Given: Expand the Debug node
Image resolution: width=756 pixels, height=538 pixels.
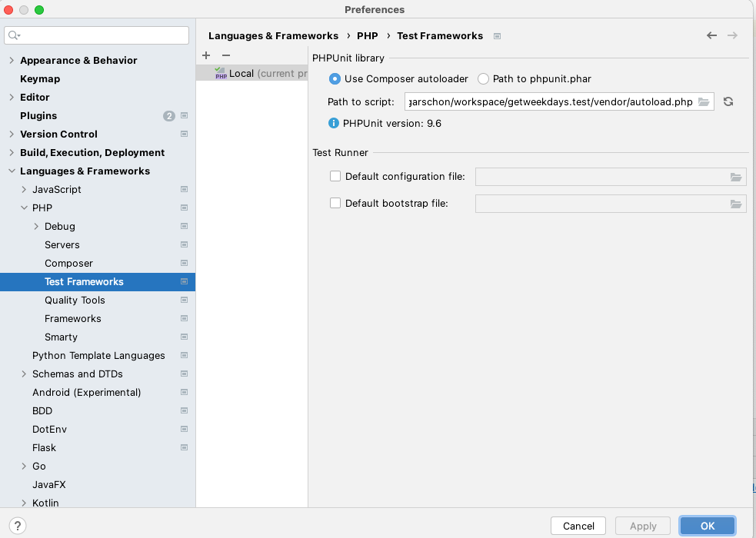Looking at the screenshot, I should pyautogui.click(x=36, y=227).
